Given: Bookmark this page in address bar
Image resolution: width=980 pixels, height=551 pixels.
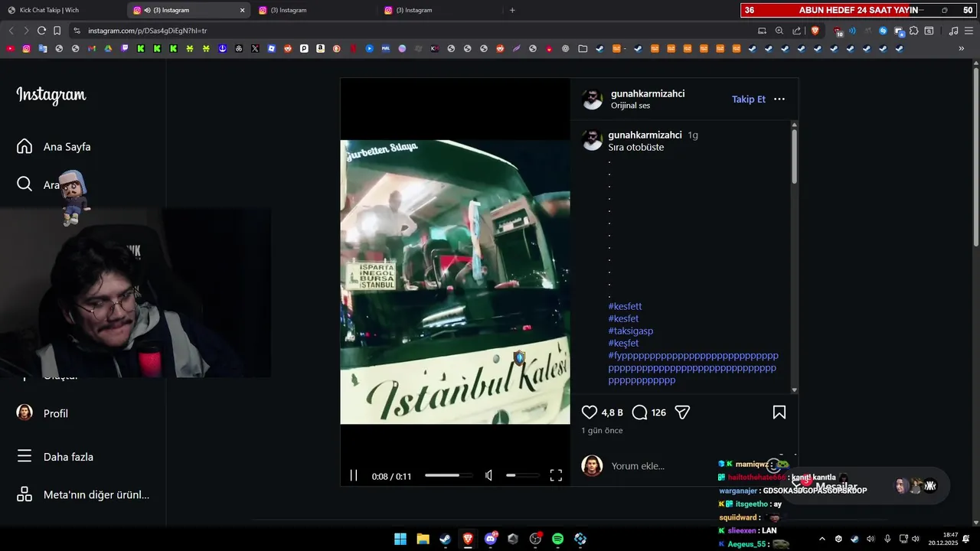Looking at the screenshot, I should pos(57,31).
